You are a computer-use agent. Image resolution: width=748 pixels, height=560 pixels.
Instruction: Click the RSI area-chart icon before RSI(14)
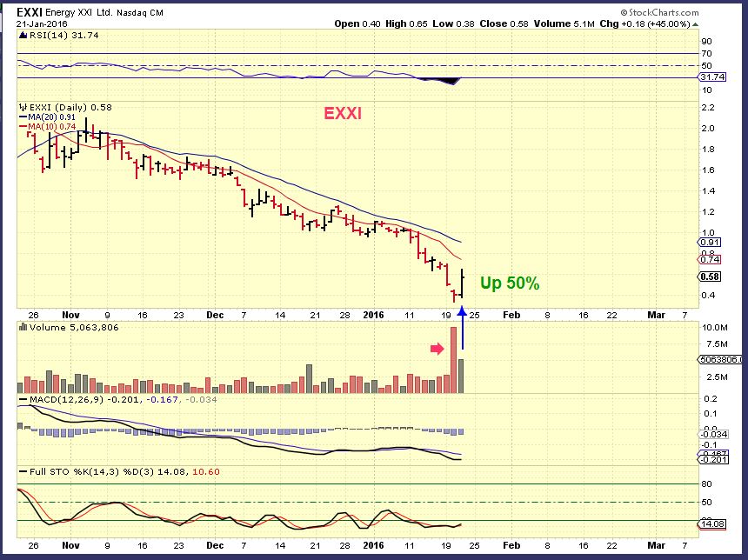[23, 35]
